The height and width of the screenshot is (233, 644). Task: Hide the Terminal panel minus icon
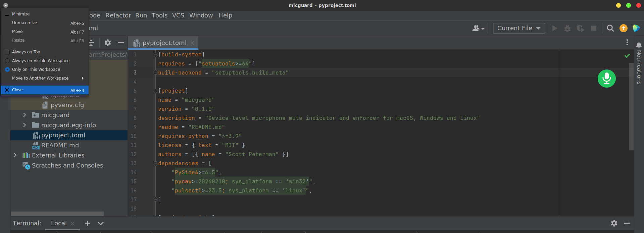627,223
